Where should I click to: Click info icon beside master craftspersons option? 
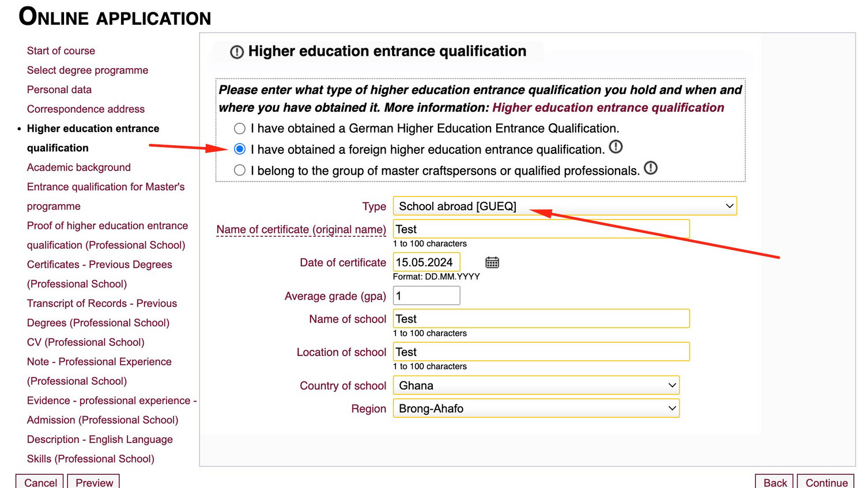(650, 168)
